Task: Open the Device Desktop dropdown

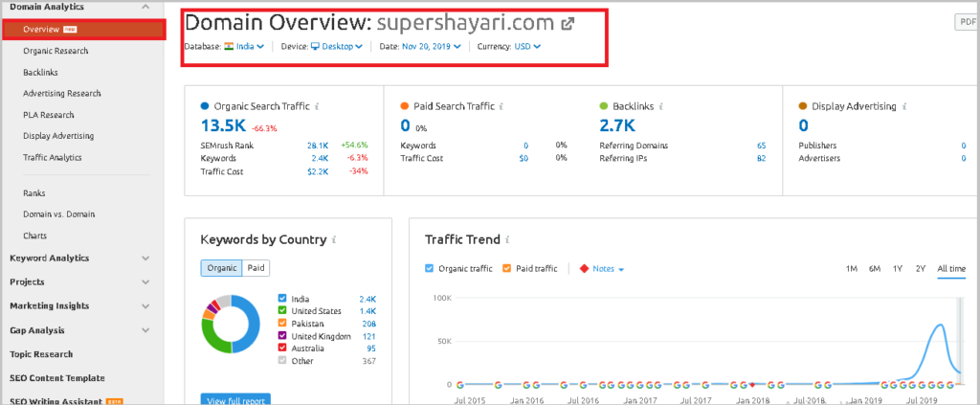Action: coord(337,46)
